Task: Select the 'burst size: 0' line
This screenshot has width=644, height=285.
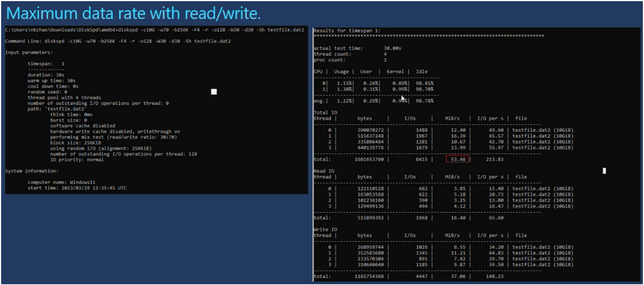Action: pos(68,120)
